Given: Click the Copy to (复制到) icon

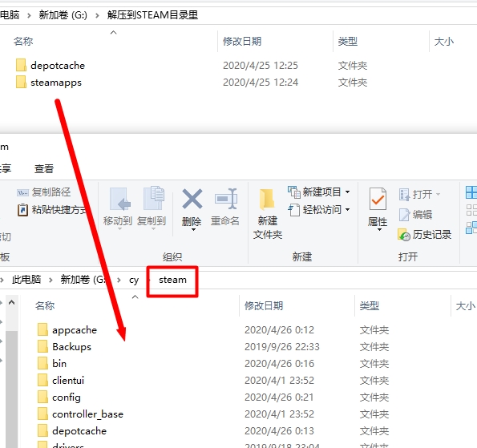Looking at the screenshot, I should tap(154, 198).
